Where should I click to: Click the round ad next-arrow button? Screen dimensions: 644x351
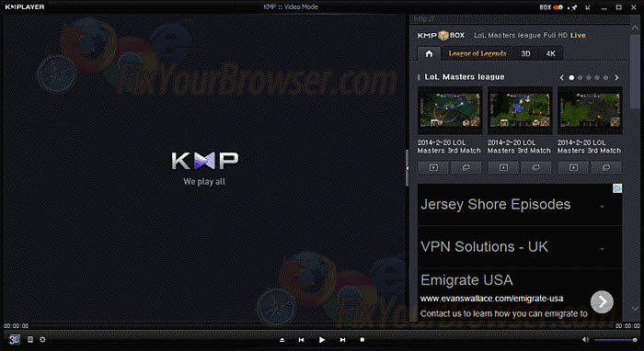click(x=602, y=301)
